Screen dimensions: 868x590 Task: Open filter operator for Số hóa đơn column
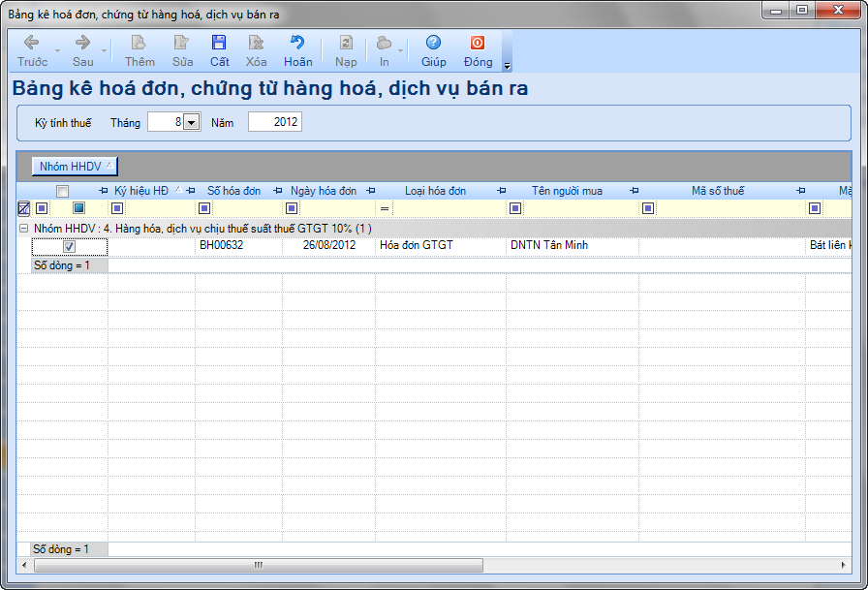pyautogui.click(x=204, y=208)
